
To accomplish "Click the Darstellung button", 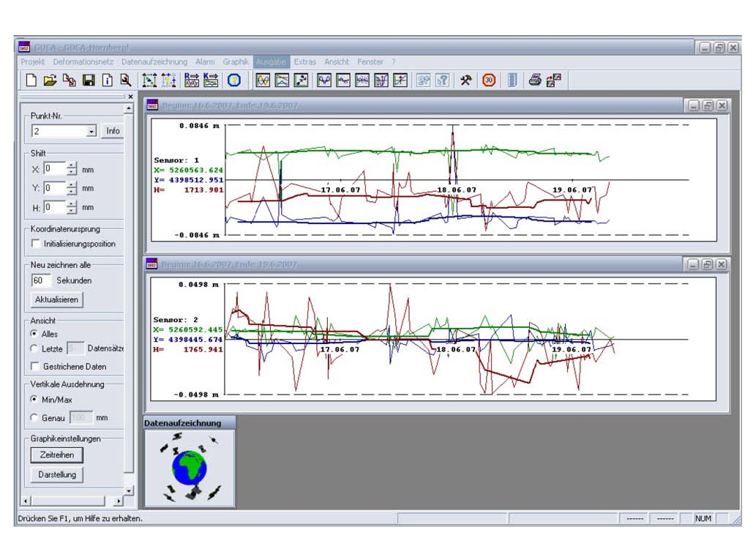I will click(57, 474).
